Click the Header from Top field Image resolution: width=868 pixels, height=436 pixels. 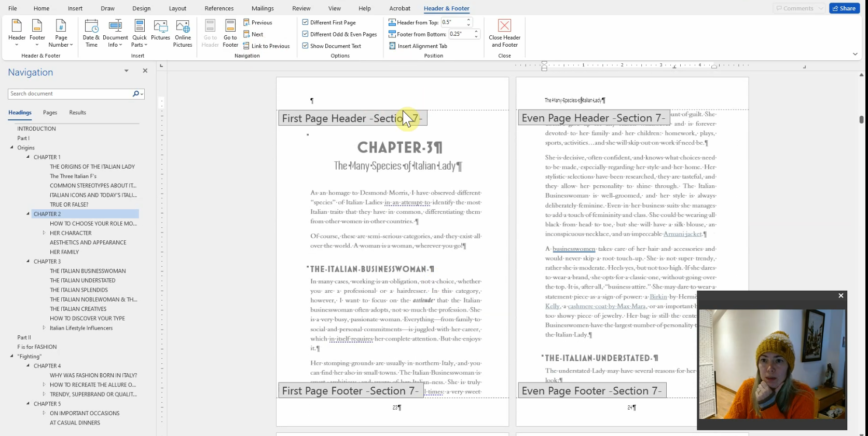453,22
